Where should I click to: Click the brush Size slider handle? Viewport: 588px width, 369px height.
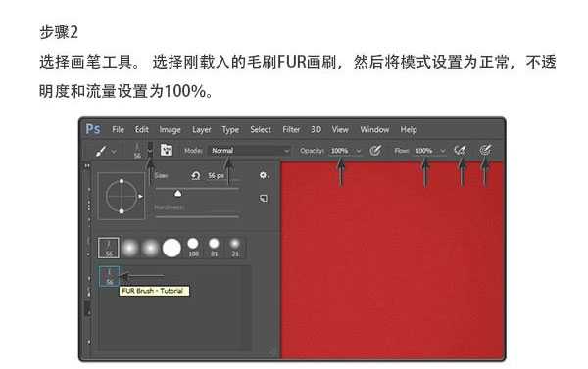[x=177, y=193]
